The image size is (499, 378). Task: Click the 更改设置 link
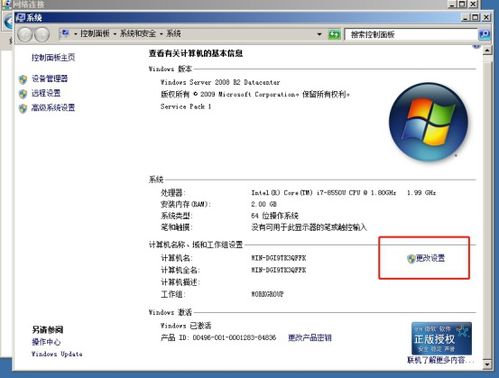point(430,258)
